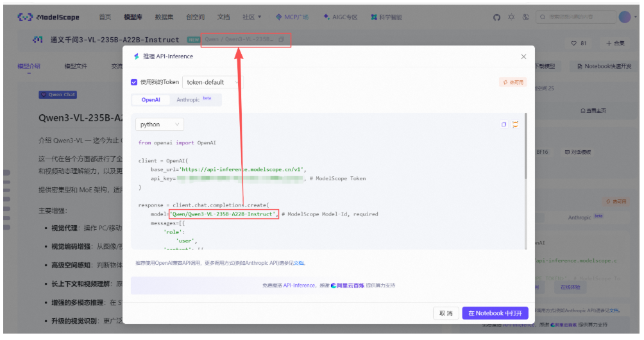This screenshot has height=340, width=644.
Task: Select the 模型介绍 tab on model page
Action: click(x=29, y=66)
